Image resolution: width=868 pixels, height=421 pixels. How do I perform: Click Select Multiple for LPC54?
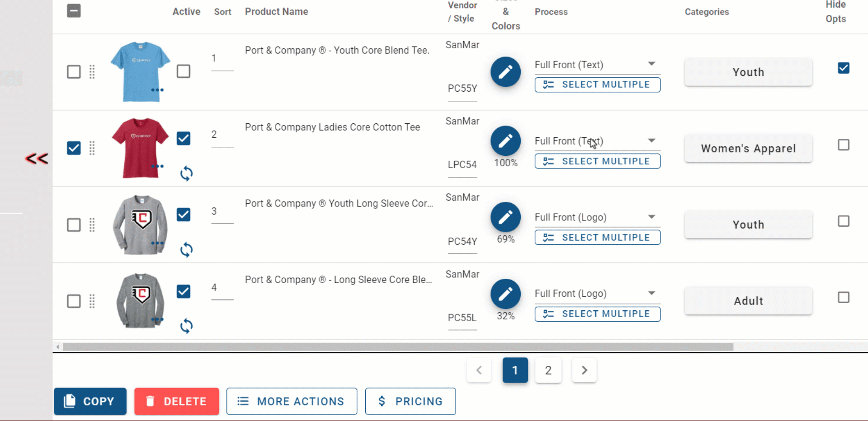597,161
